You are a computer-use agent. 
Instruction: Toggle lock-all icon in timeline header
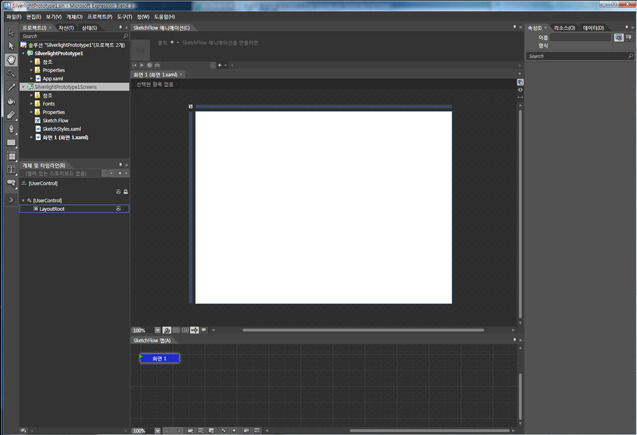coord(126,191)
